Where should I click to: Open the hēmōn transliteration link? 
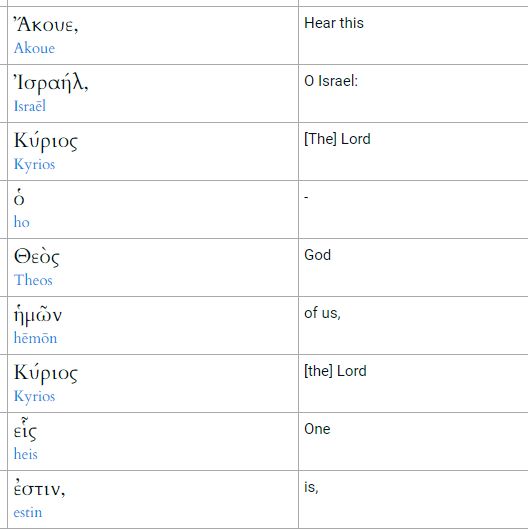point(35,338)
